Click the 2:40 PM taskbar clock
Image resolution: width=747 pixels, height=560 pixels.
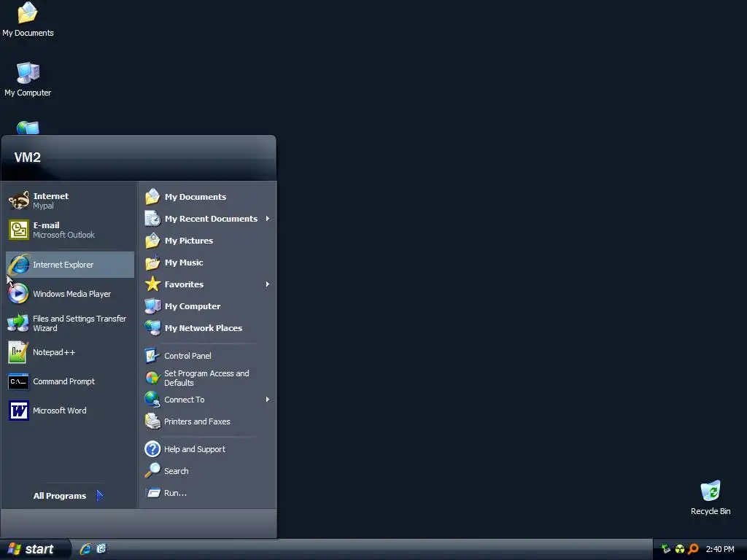[720, 549]
